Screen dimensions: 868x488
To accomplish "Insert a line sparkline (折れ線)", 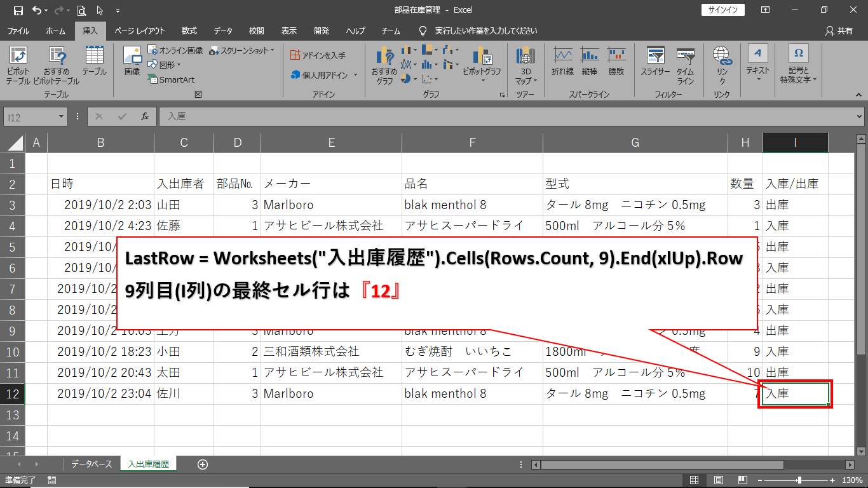I will (x=562, y=61).
